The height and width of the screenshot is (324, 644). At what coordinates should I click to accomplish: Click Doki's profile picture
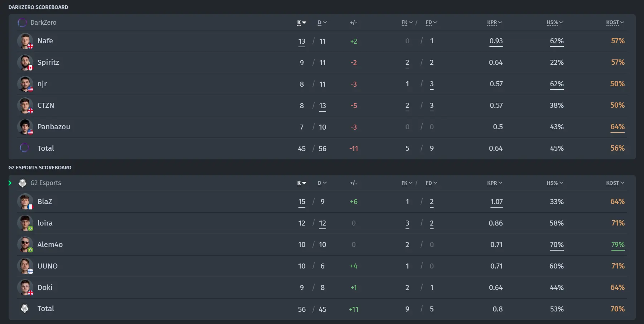click(x=25, y=287)
